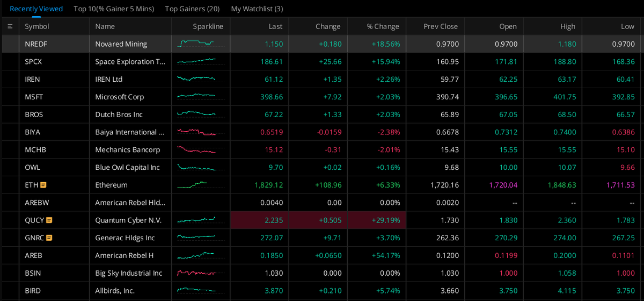
Task: Click the Sparkline column header
Action: point(208,26)
